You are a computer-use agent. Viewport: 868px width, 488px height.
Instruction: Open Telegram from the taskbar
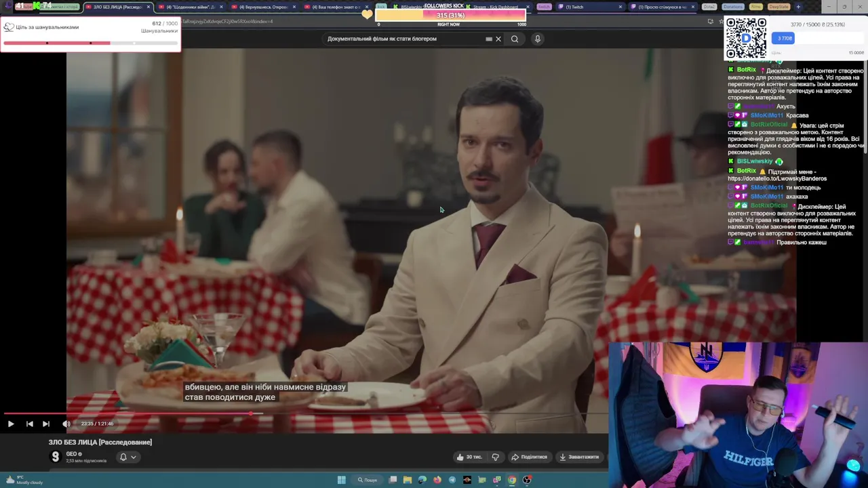click(452, 480)
